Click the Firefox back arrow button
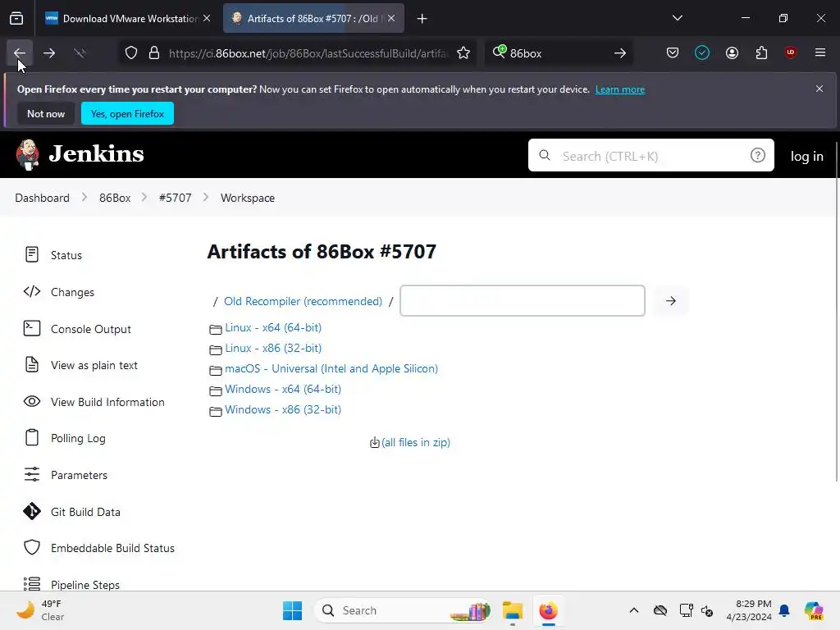The height and width of the screenshot is (630, 840). coord(20,53)
